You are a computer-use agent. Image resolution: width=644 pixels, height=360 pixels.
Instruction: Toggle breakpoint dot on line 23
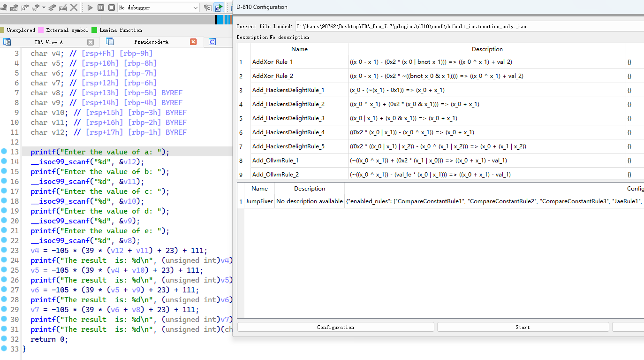pyautogui.click(x=4, y=250)
